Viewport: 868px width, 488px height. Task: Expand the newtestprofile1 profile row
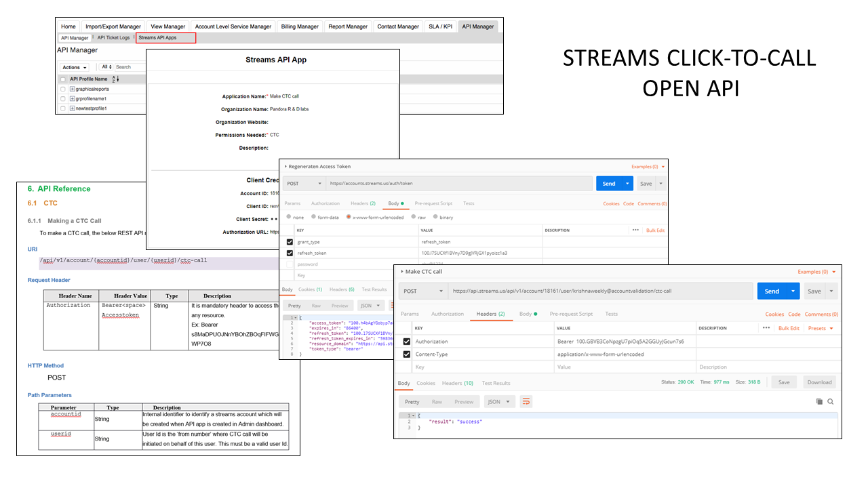pyautogui.click(x=73, y=108)
